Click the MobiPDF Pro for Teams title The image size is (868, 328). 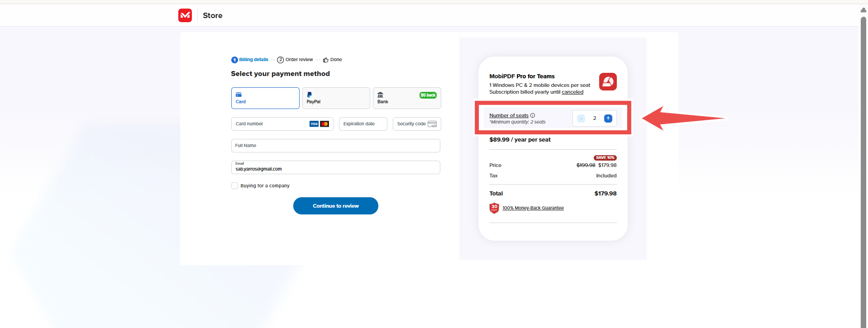pyautogui.click(x=522, y=76)
